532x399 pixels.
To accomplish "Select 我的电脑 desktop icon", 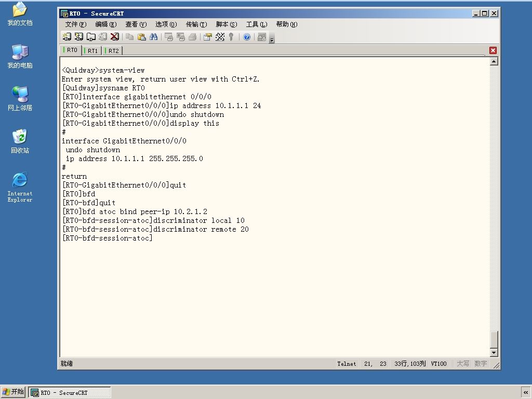I will tap(20, 57).
